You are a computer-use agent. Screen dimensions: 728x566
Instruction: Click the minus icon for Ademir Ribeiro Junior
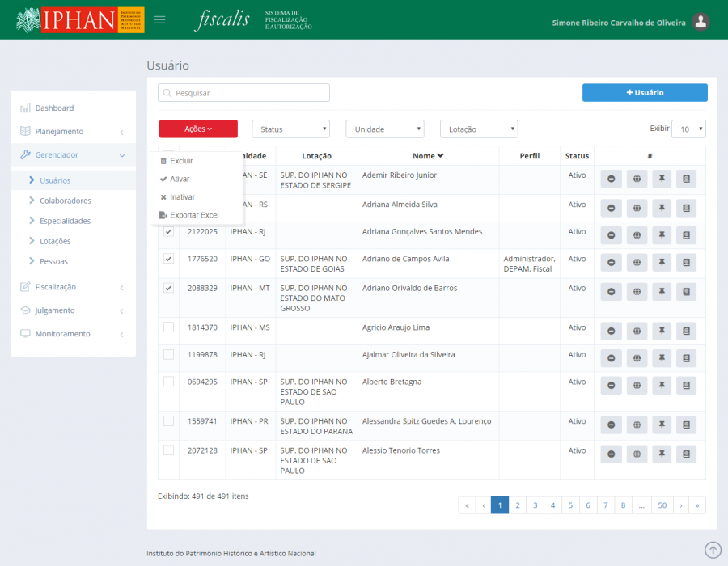coord(611,180)
